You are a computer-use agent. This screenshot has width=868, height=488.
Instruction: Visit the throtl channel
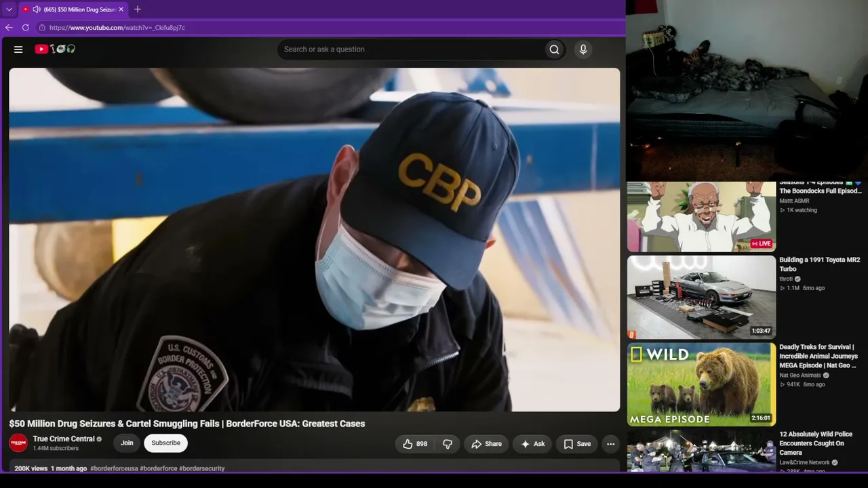point(786,279)
